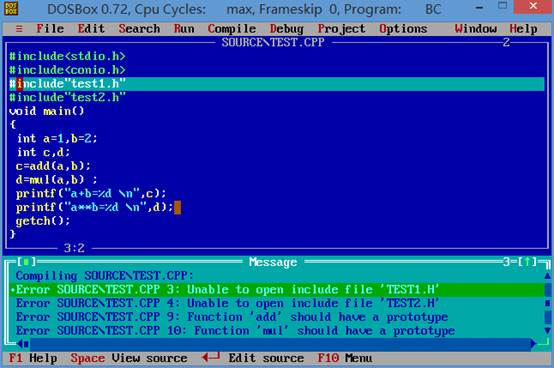Click the #include<conio.h> code line
Image resolution: width=554 pixels, height=368 pixels.
pyautogui.click(x=67, y=70)
